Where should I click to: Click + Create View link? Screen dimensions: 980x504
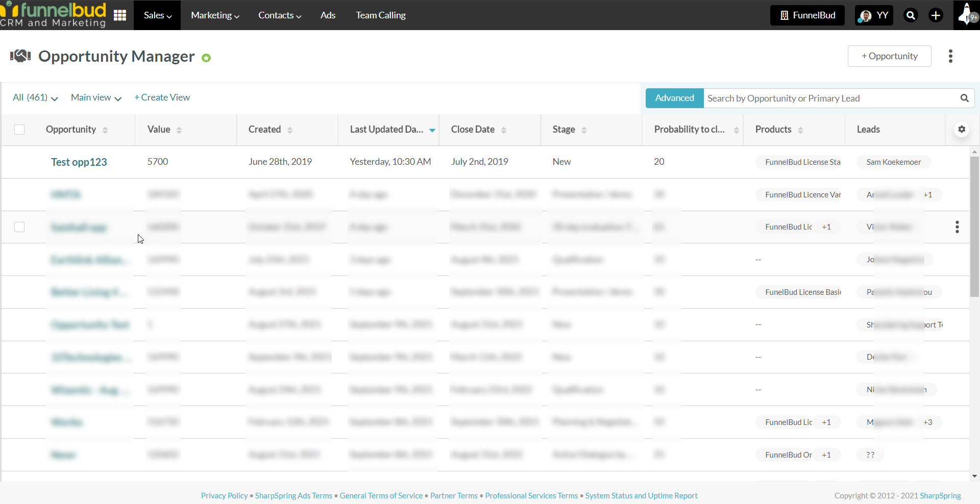[x=162, y=97]
